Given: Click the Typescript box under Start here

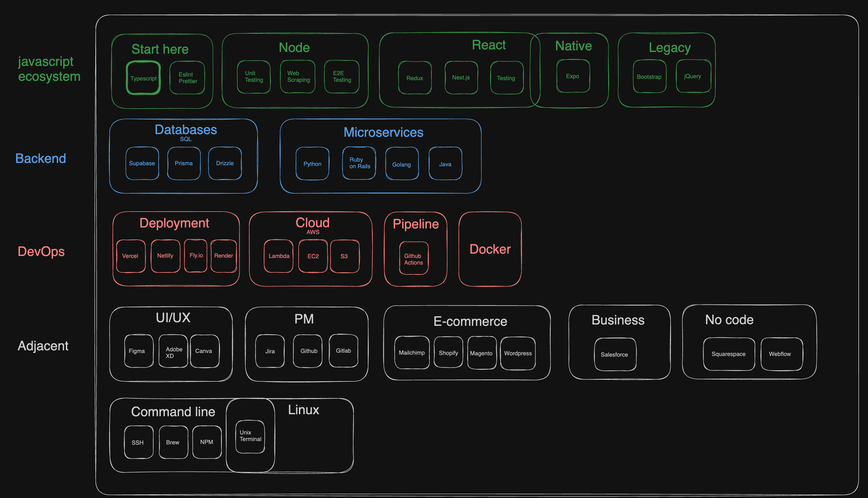Looking at the screenshot, I should (x=143, y=78).
